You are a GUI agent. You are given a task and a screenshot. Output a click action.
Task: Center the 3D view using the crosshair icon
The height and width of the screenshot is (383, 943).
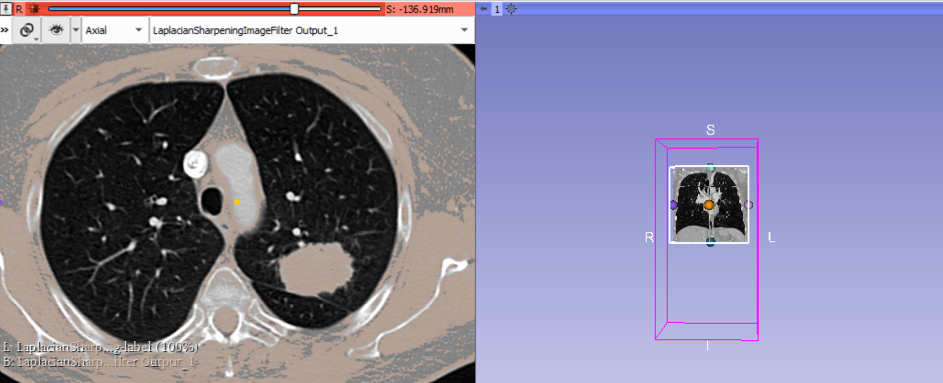(511, 8)
